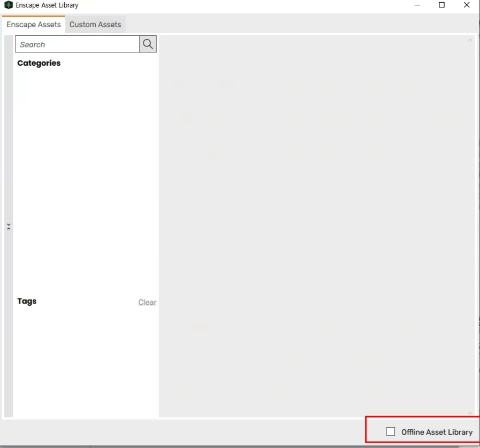480x448 pixels.
Task: Clear the selected tags
Action: point(147,302)
